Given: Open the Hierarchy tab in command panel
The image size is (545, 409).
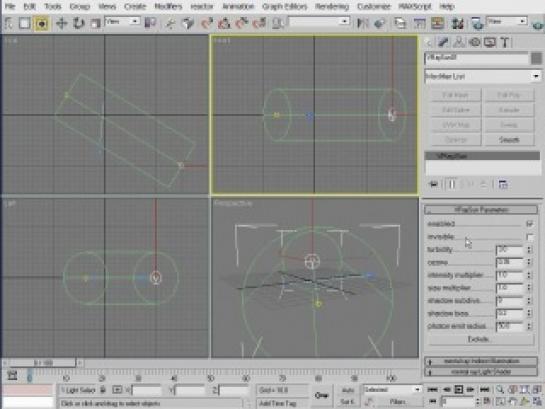Looking at the screenshot, I should click(x=459, y=42).
